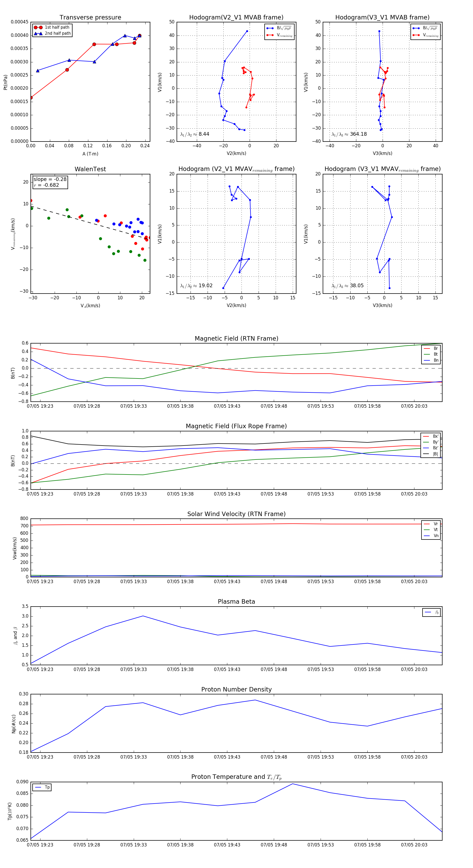Click the "Hodogram(V2_V1 MVAB frame)" title
473x868 pixels.
236,18
